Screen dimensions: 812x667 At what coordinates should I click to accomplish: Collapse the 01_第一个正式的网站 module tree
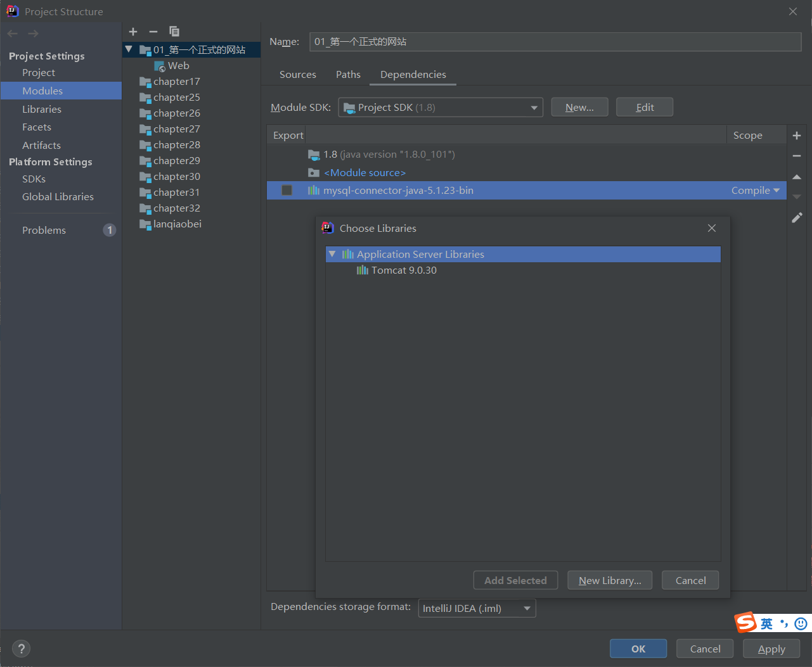coord(129,49)
